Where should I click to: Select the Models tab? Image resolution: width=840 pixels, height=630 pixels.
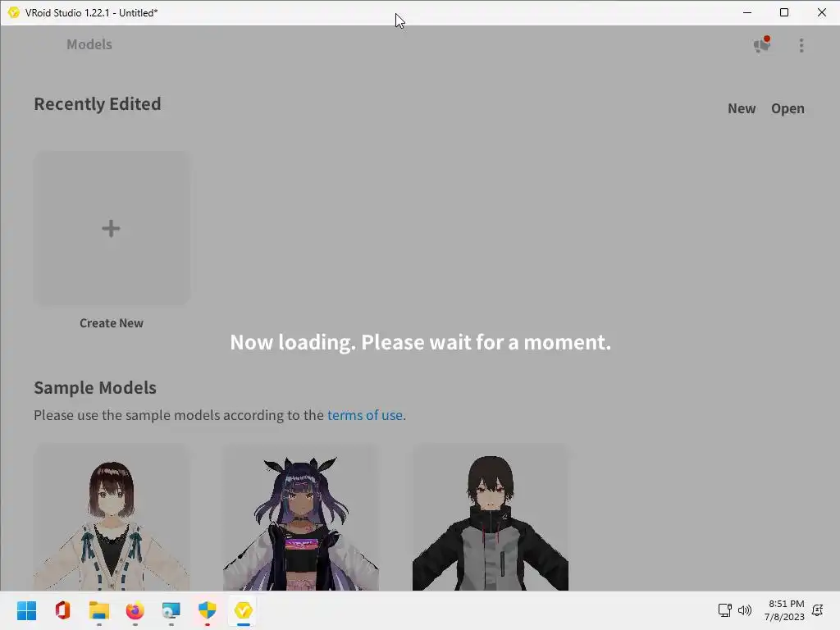(x=89, y=44)
